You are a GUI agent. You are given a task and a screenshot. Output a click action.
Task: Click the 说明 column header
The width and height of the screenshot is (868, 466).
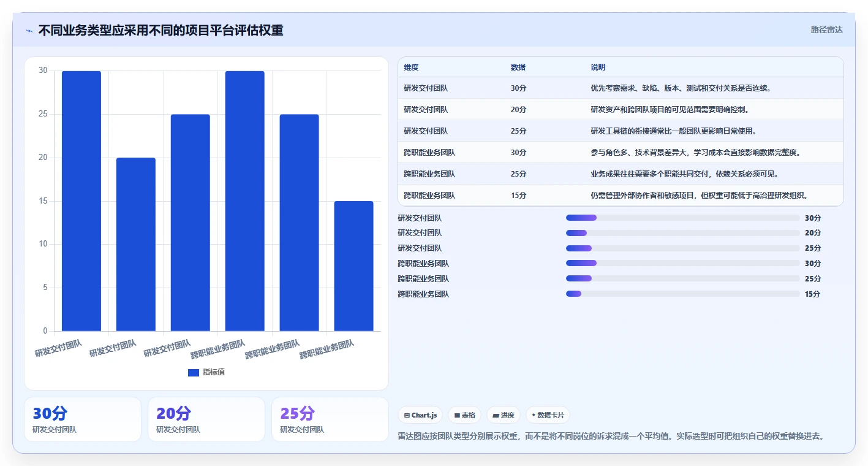(598, 67)
